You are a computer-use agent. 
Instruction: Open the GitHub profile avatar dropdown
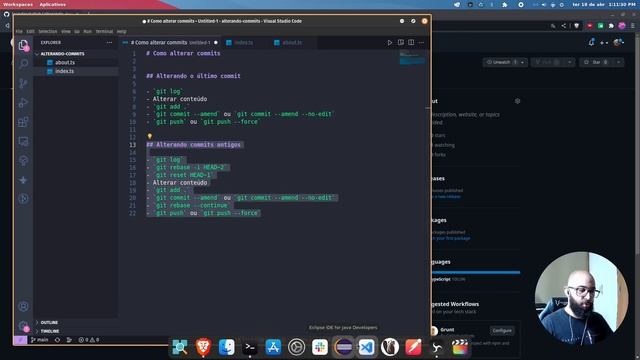tap(619, 42)
